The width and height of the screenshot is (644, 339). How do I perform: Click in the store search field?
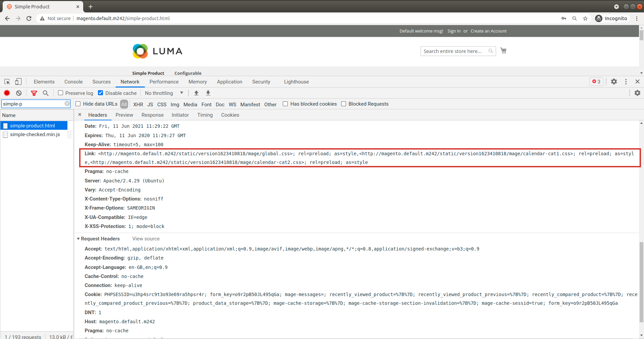(x=453, y=51)
